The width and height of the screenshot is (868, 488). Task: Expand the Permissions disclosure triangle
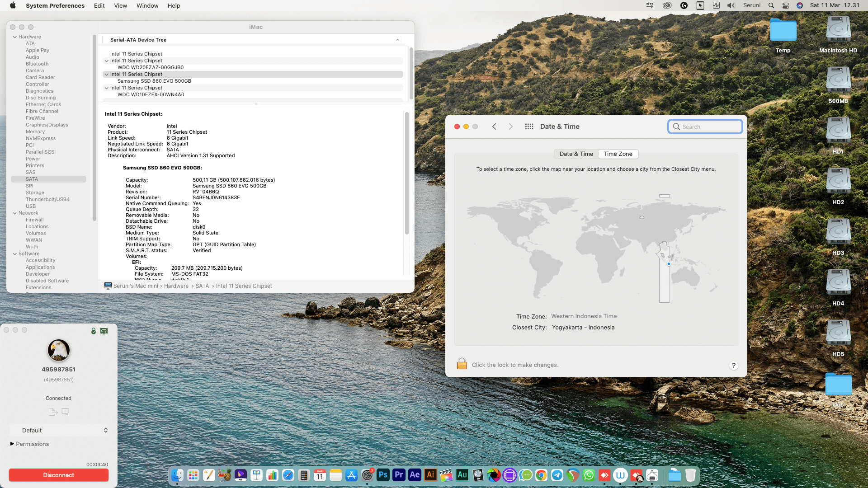tap(12, 444)
